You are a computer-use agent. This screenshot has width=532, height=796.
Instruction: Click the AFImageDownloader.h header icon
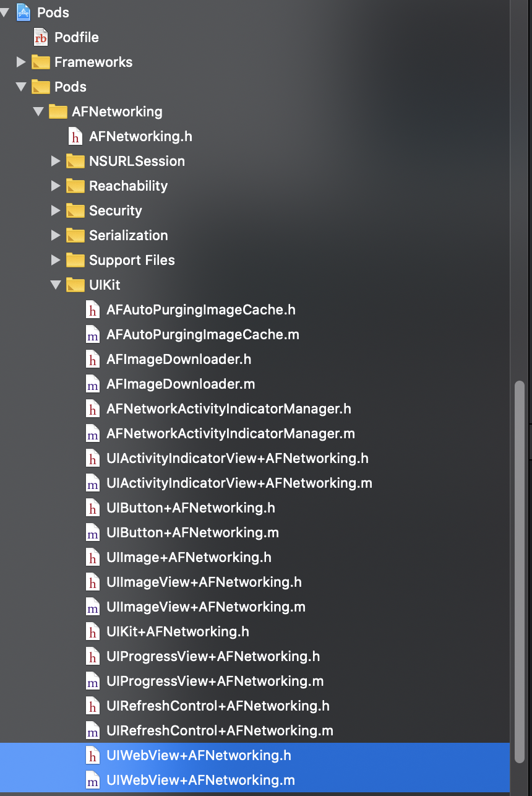coord(93,359)
